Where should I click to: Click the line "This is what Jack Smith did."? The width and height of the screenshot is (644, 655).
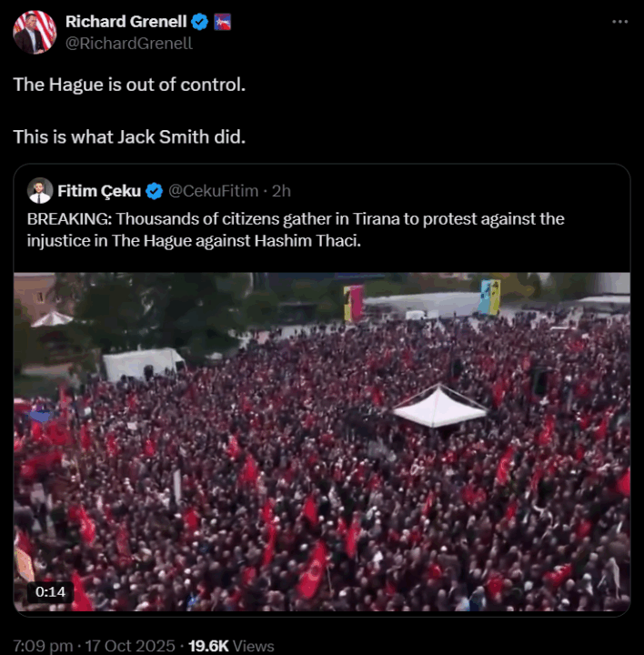[129, 137]
